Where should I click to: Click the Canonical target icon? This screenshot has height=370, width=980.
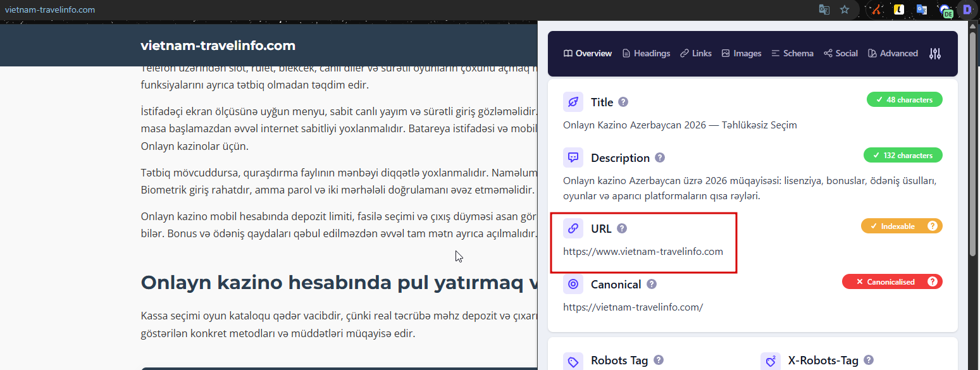(573, 284)
